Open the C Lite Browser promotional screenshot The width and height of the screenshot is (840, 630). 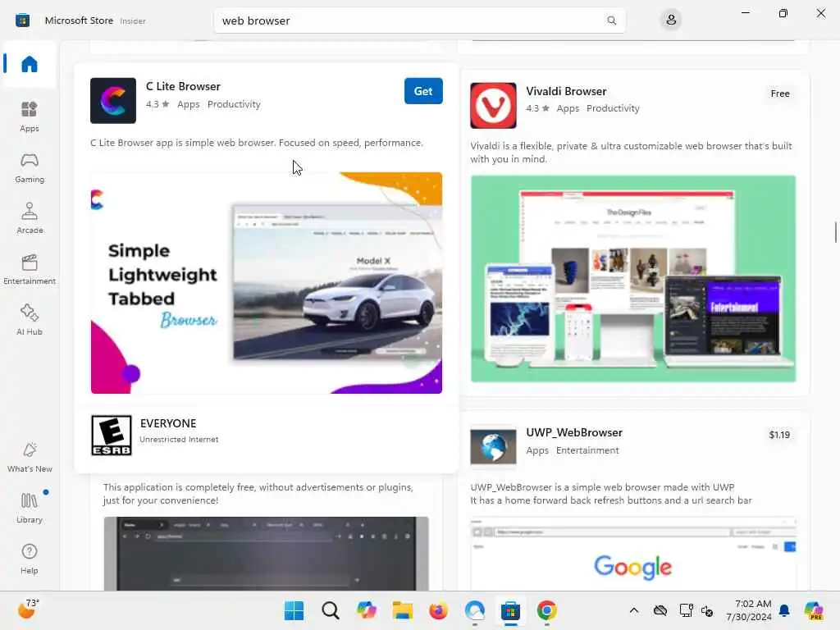pos(267,283)
